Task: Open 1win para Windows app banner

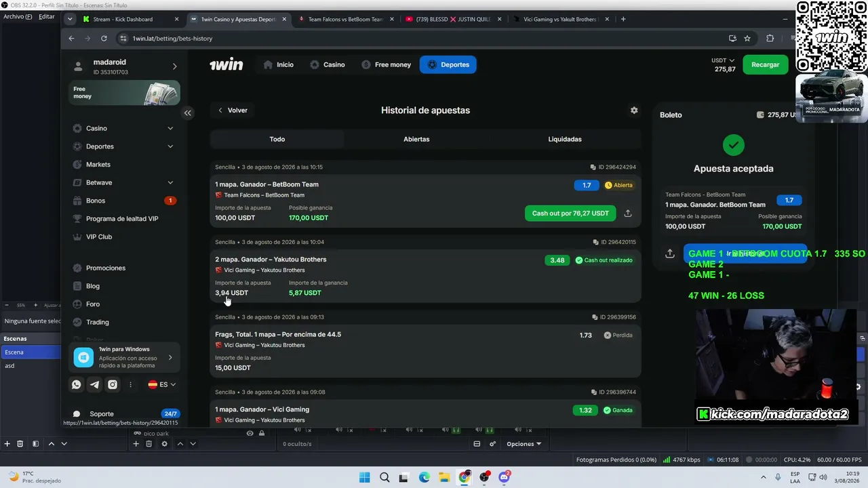Action: click(124, 357)
